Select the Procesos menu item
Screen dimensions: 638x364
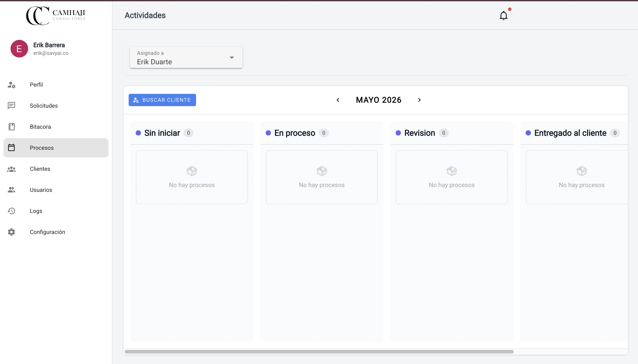click(56, 148)
